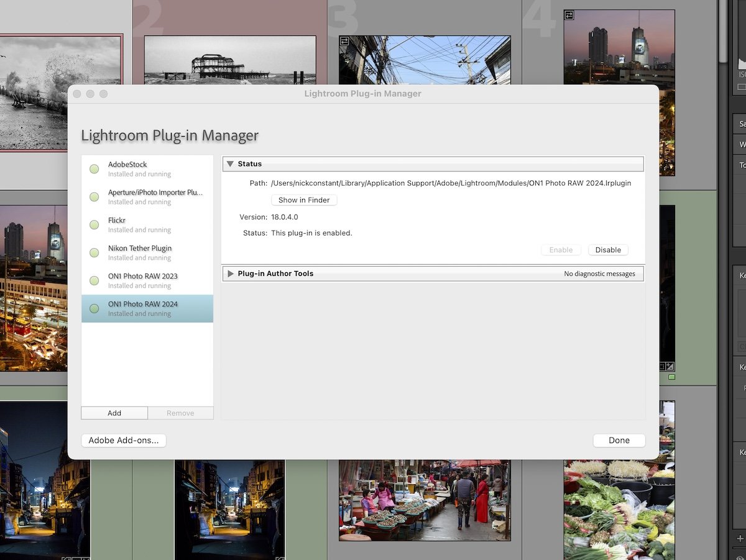
Task: Click the green color label on the cityscape thumbnail
Action: coord(671,377)
